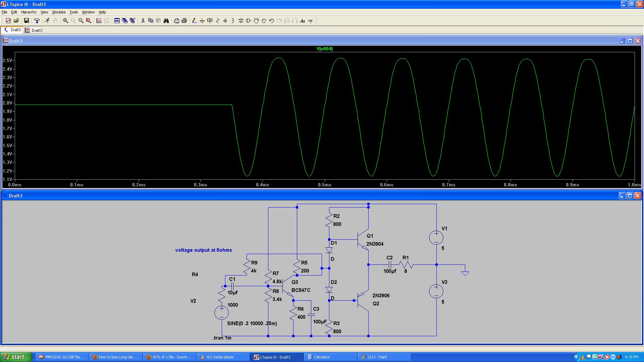Place a capacitor component
Viewport: 644px width, 362px height.
[225, 21]
